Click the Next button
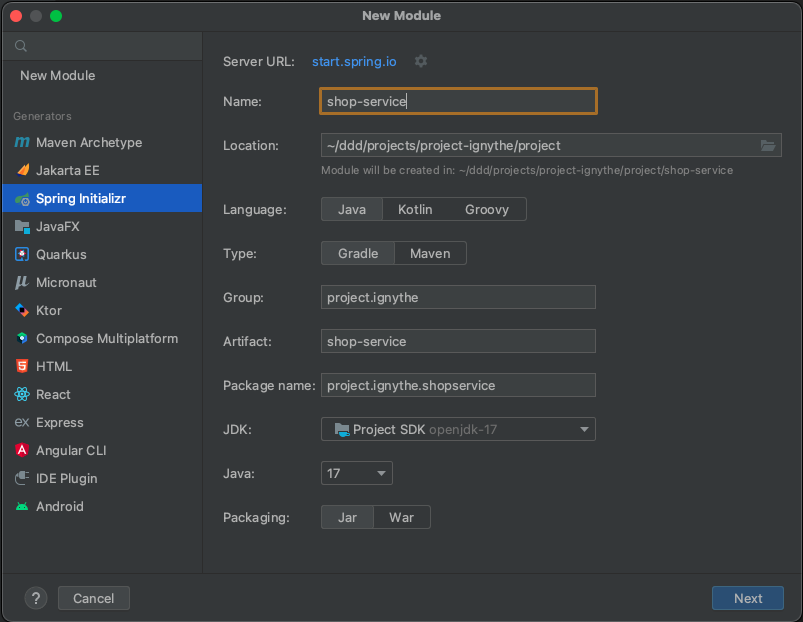Viewport: 803px width, 622px height. tap(747, 598)
